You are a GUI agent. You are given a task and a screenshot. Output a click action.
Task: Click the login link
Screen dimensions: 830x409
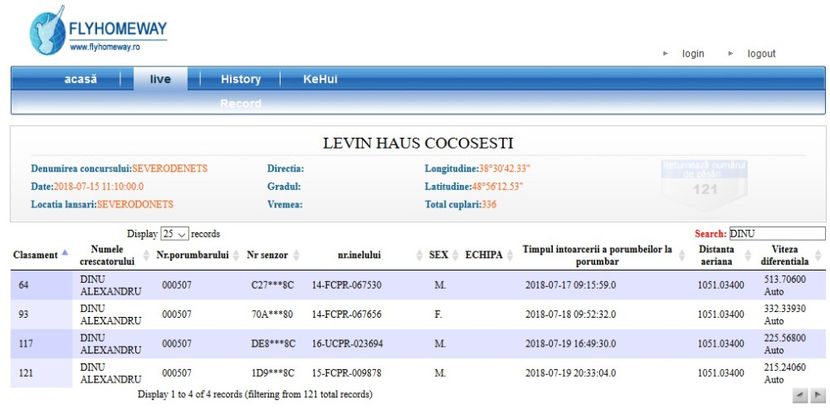[x=693, y=54]
